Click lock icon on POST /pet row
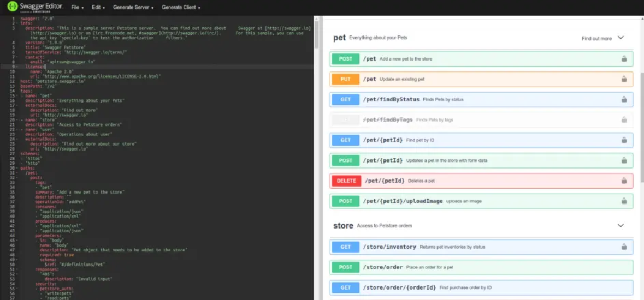This screenshot has height=300, width=644. [x=624, y=59]
